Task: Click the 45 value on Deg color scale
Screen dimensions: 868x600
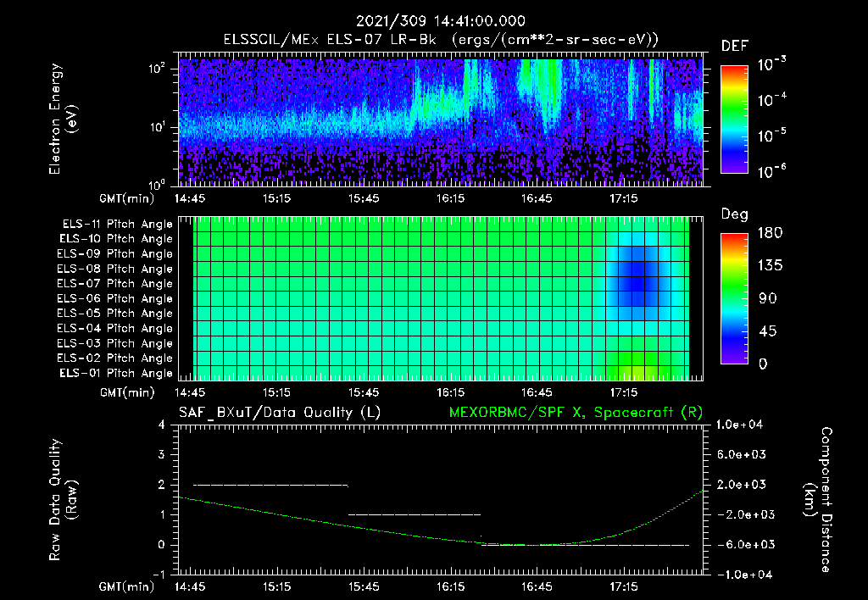Action: click(x=768, y=331)
